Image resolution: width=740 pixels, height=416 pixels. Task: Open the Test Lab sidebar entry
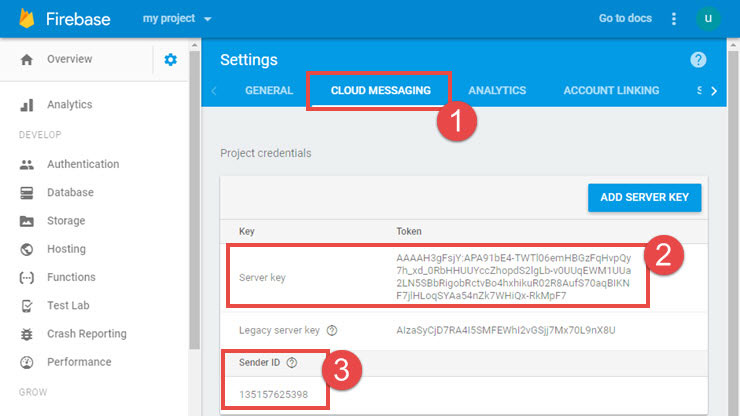[x=68, y=306]
